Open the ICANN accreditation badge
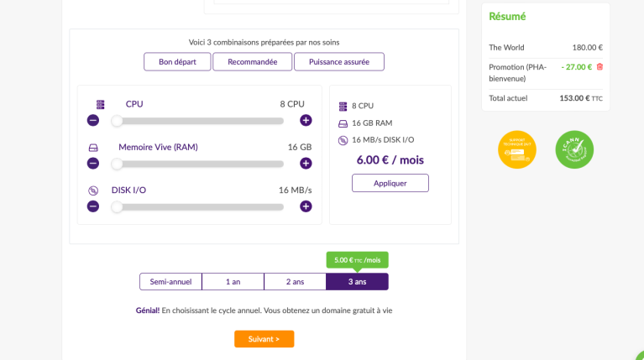This screenshot has width=644, height=360. [574, 150]
